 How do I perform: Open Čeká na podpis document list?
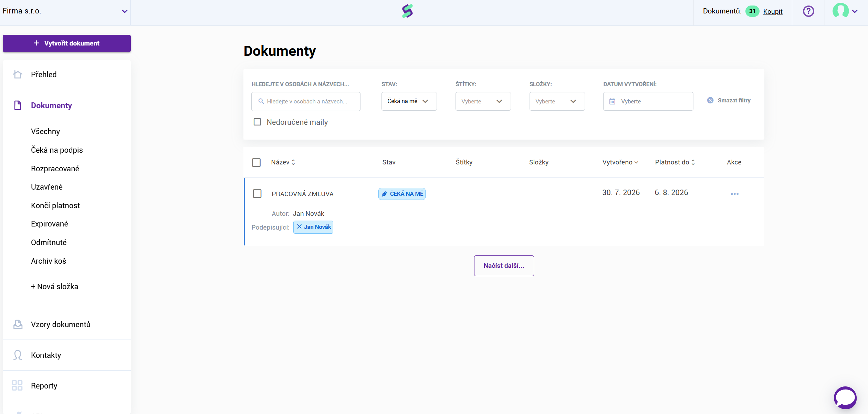[x=57, y=150]
